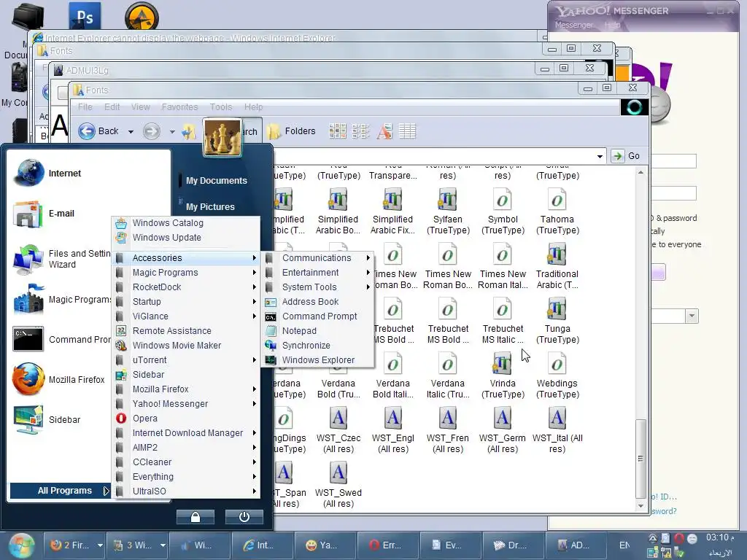This screenshot has width=747, height=560.
Task: Open My Documents from start menu
Action: (x=216, y=181)
